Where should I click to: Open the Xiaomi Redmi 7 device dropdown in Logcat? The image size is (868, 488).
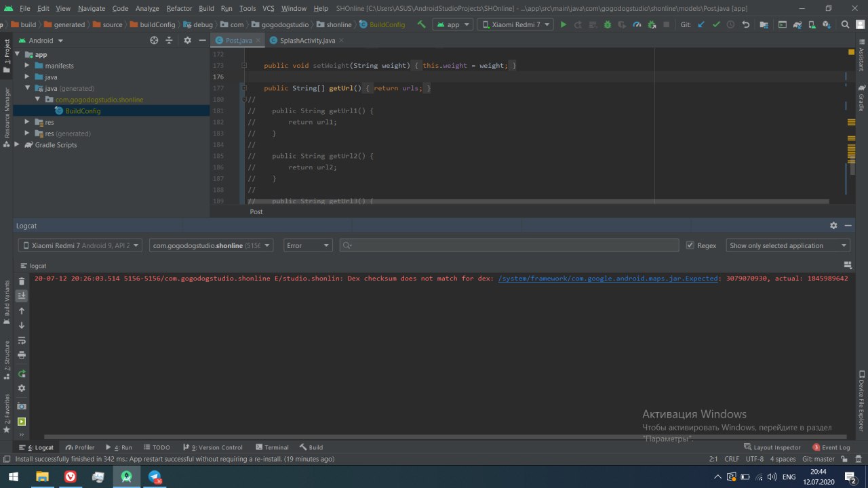(80, 245)
